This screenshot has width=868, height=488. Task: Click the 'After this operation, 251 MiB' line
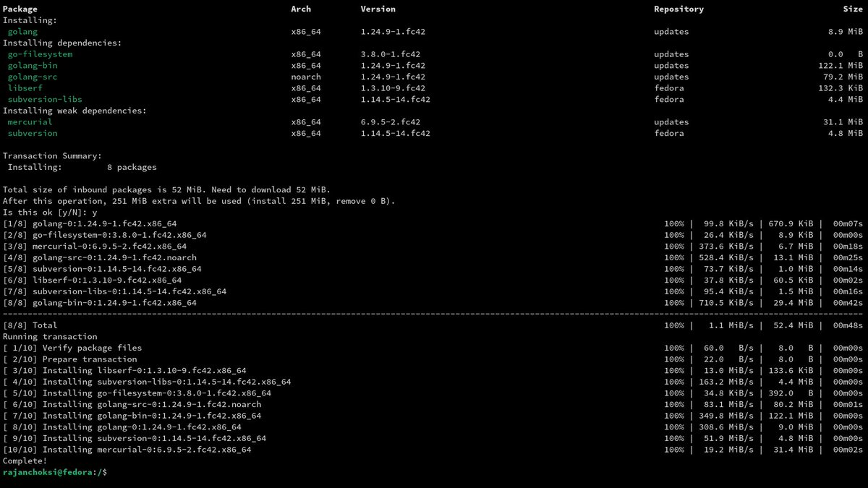[x=199, y=201]
